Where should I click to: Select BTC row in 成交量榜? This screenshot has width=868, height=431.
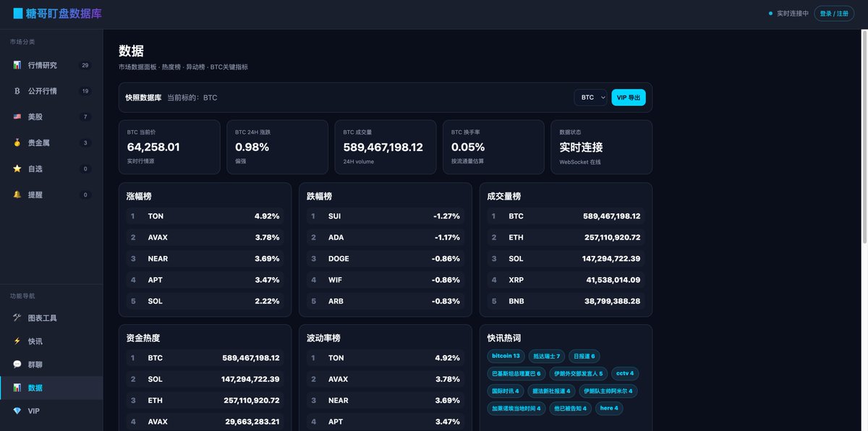click(x=566, y=216)
